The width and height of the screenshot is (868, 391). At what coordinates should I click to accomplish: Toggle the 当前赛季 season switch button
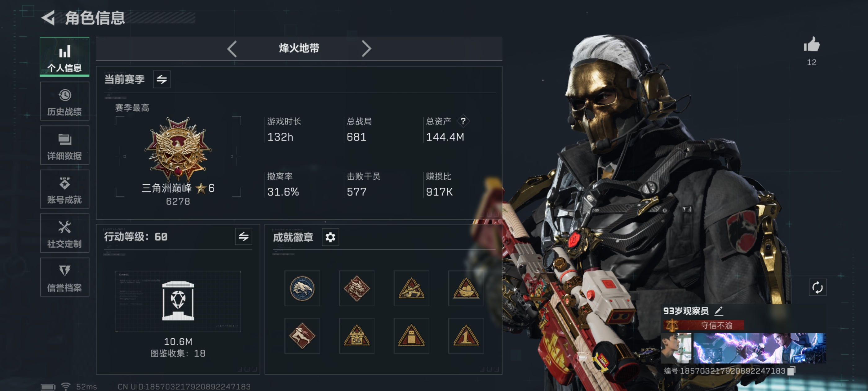162,79
